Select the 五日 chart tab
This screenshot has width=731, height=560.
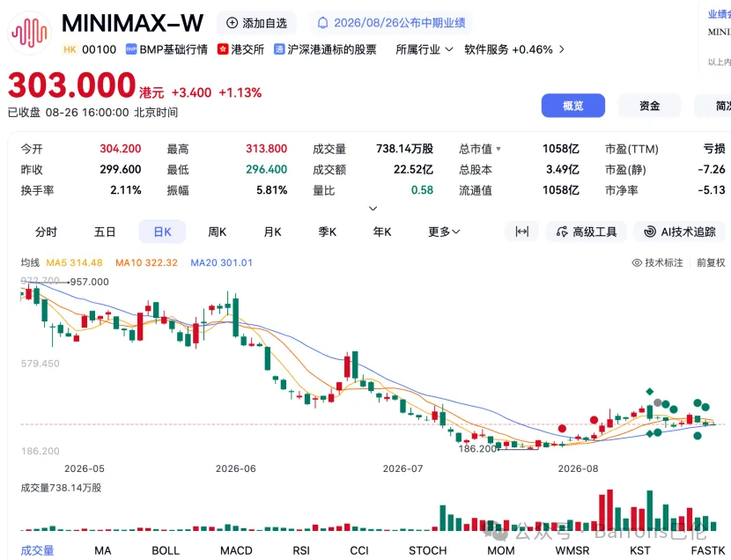point(105,232)
